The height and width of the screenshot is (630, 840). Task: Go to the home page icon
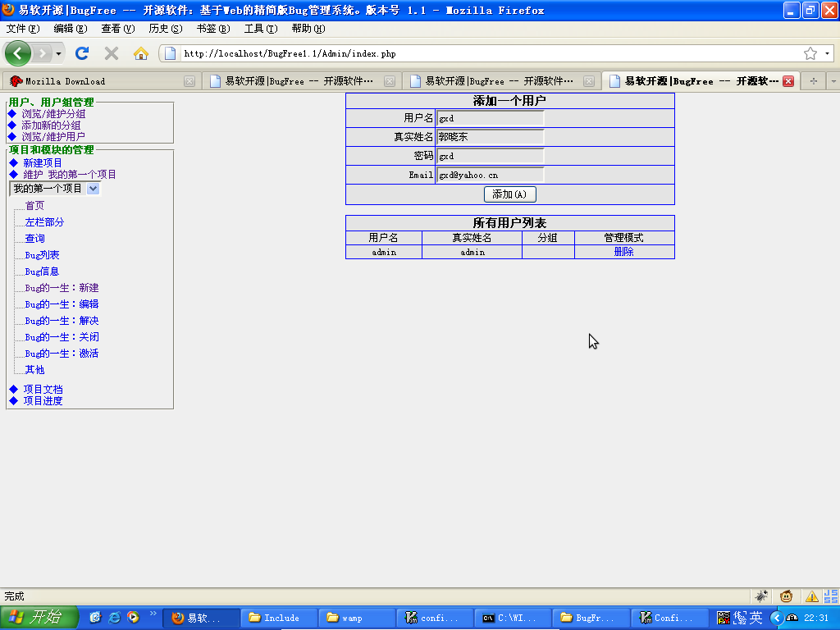tap(141, 53)
